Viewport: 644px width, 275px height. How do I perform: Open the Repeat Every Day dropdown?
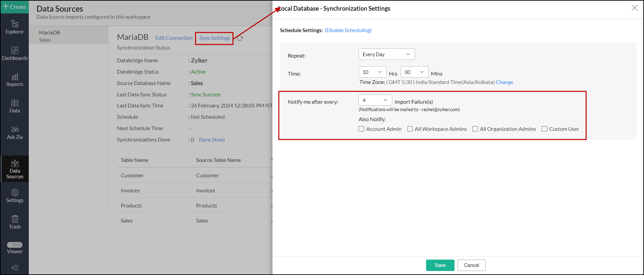386,54
